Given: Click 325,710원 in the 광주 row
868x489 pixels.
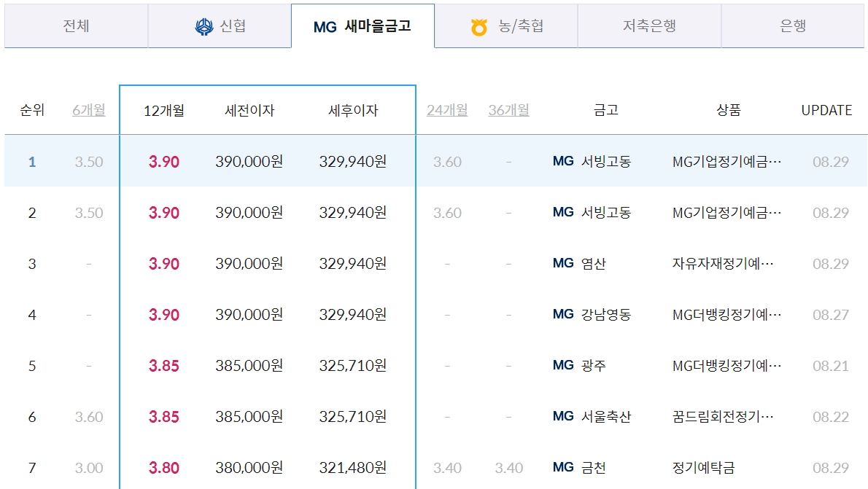Looking at the screenshot, I should [352, 365].
